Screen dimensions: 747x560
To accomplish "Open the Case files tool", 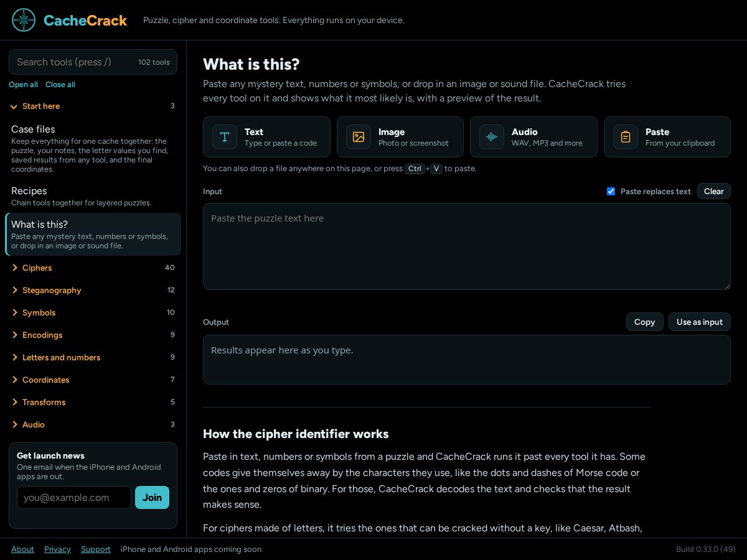I will point(93,148).
